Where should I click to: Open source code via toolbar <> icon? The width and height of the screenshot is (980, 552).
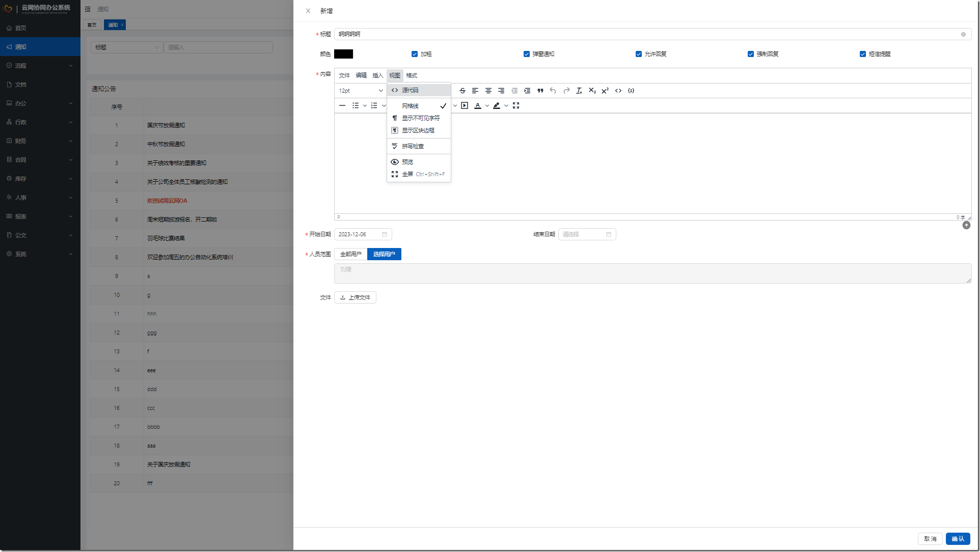tap(618, 91)
